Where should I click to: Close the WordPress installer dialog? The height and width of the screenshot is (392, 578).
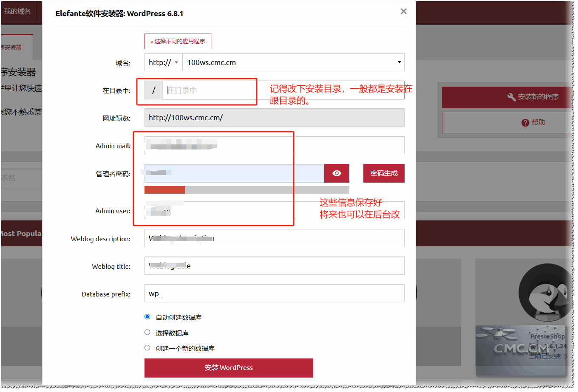click(x=403, y=11)
